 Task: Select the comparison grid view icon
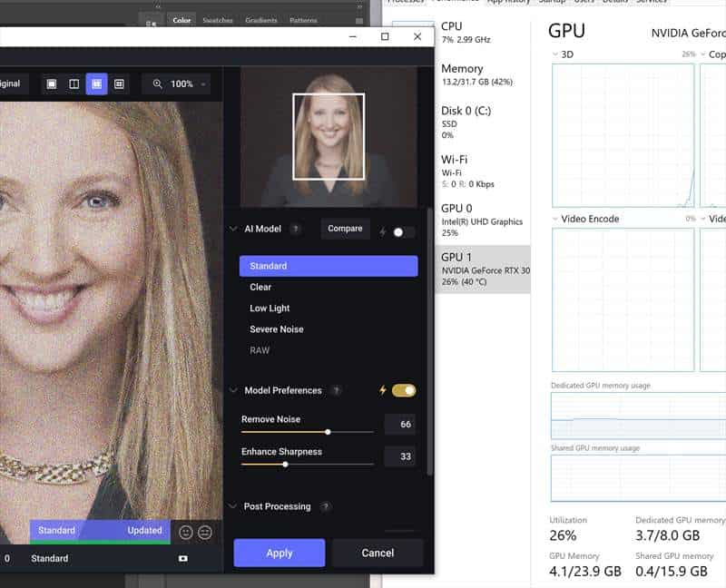click(119, 83)
